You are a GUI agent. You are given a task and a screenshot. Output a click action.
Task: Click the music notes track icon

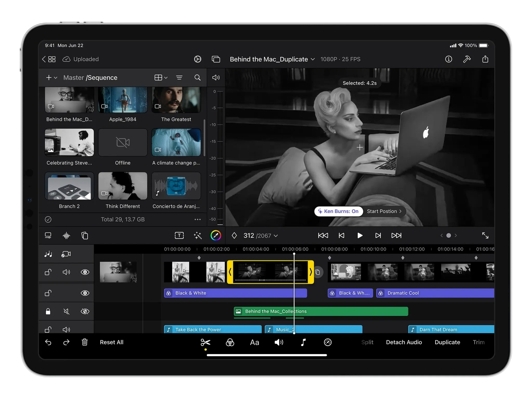(x=48, y=254)
